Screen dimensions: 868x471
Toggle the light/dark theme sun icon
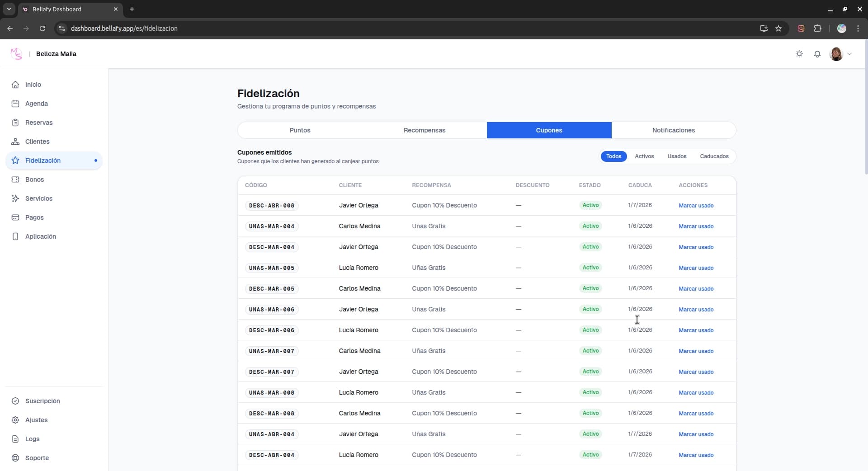(799, 54)
